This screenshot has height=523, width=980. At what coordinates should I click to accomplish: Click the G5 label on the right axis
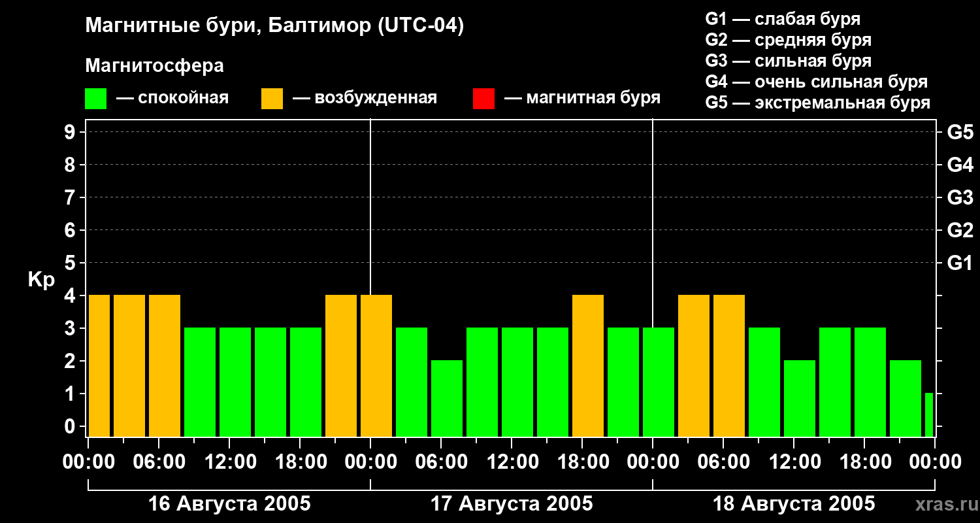click(x=960, y=132)
